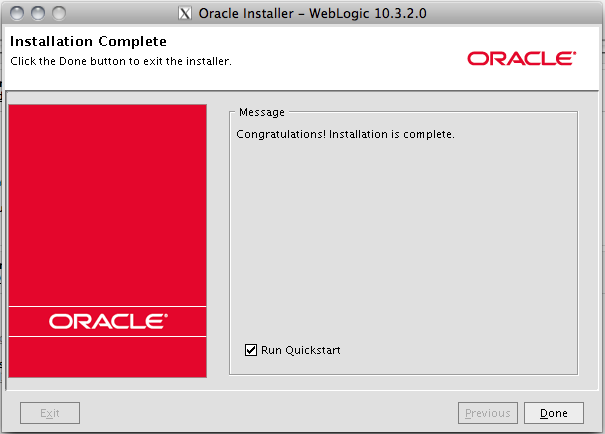605x434 pixels.
Task: Click the 'Congratulations! Installation is complete.' text
Action: point(345,134)
